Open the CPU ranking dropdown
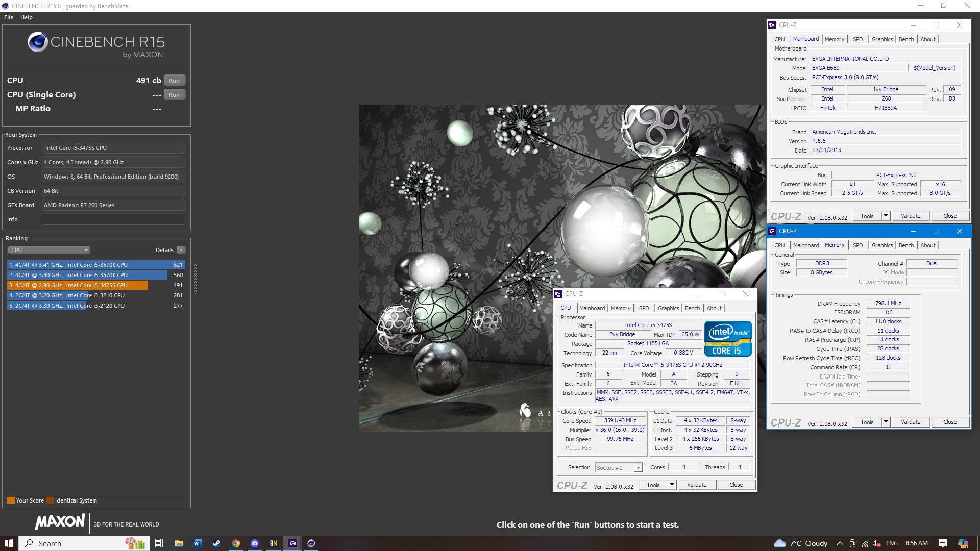The height and width of the screenshot is (551, 980). point(49,250)
